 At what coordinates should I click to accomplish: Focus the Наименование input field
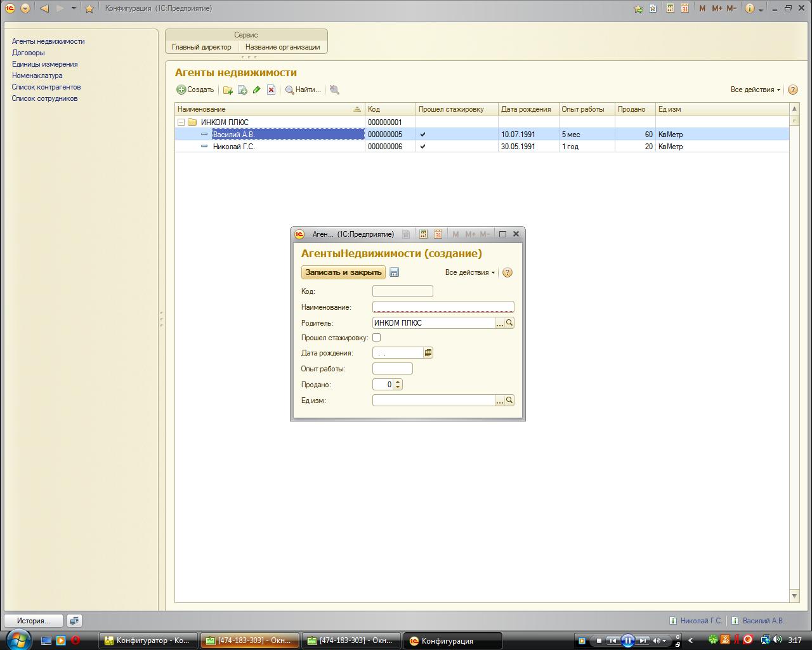point(443,307)
